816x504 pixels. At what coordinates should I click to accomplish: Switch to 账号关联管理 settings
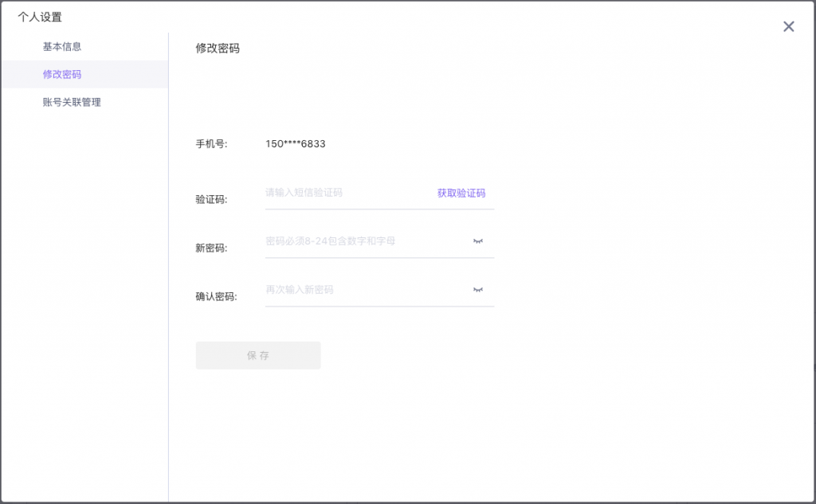pyautogui.click(x=72, y=102)
